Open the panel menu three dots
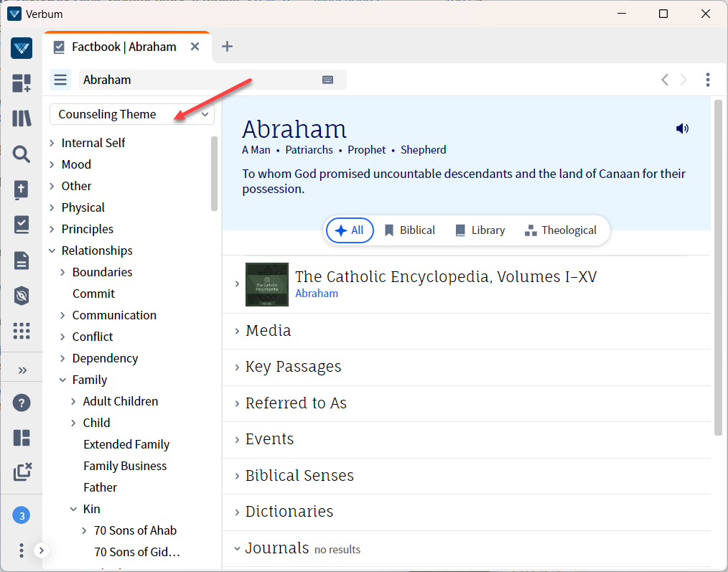This screenshot has height=572, width=728. click(708, 80)
